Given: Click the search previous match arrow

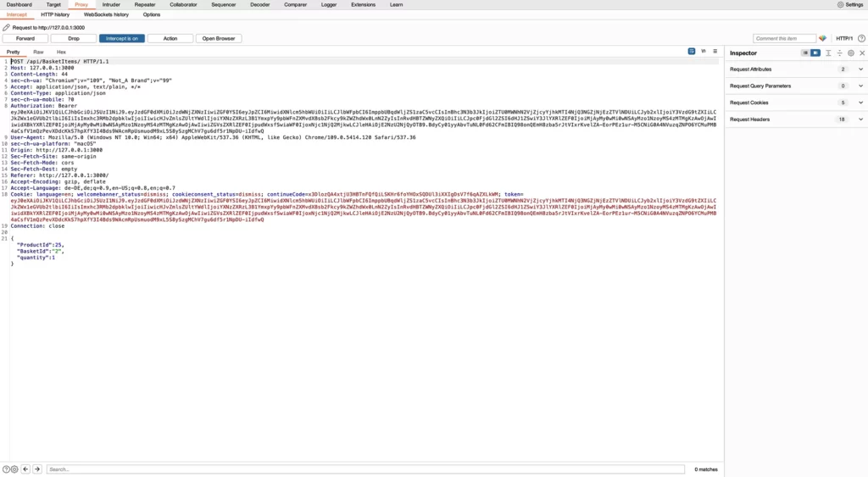Looking at the screenshot, I should coord(25,469).
